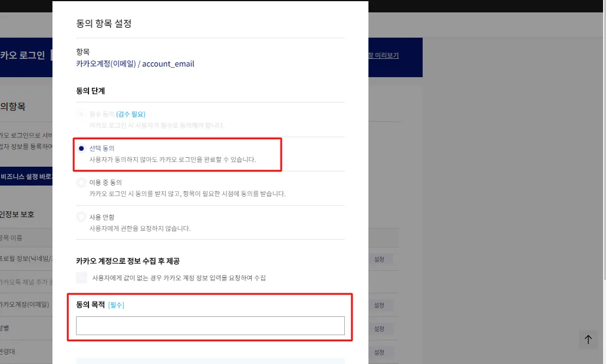Focus the 동의 목적 text input field
606x364 pixels.
pyautogui.click(x=210, y=326)
